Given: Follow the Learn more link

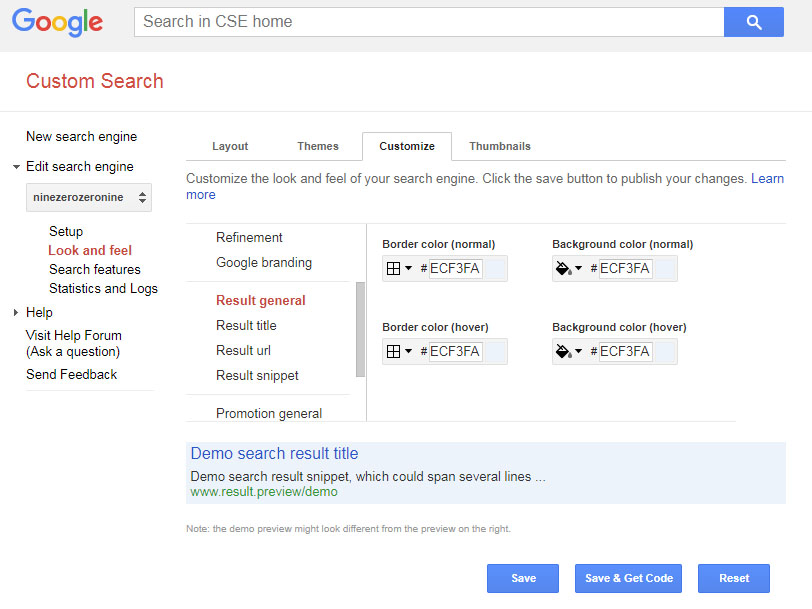Looking at the screenshot, I should 767,179.
